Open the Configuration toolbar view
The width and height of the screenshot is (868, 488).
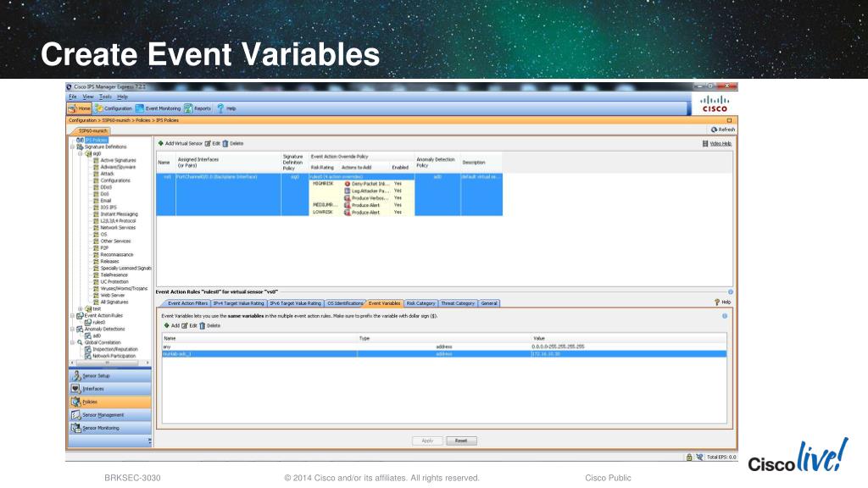point(114,108)
